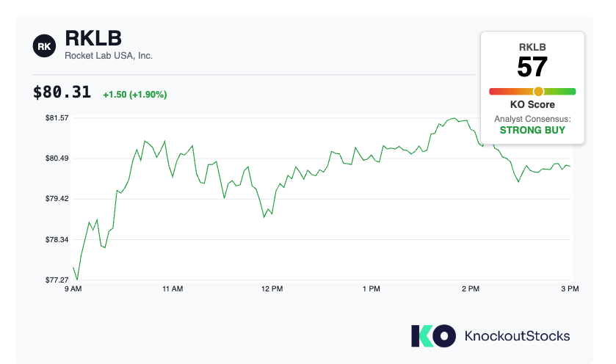Click the STRONG BUY consensus text
This screenshot has width=616, height=364.
tap(532, 130)
